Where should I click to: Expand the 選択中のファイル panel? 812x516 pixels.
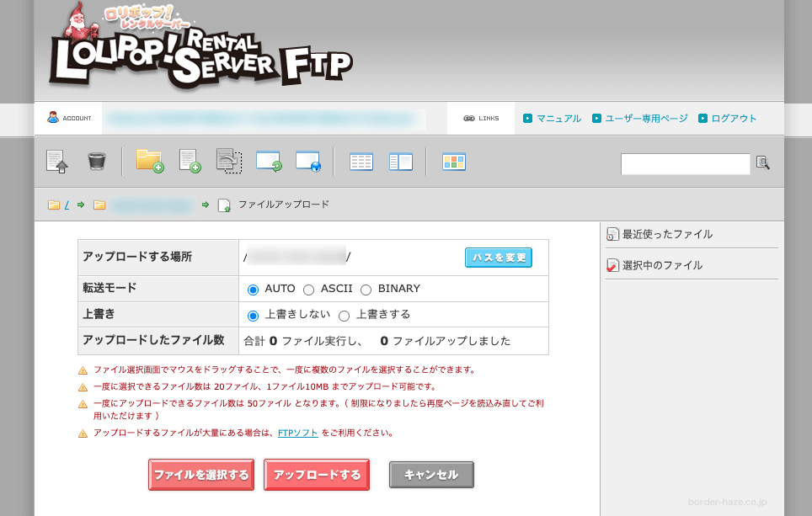(662, 263)
